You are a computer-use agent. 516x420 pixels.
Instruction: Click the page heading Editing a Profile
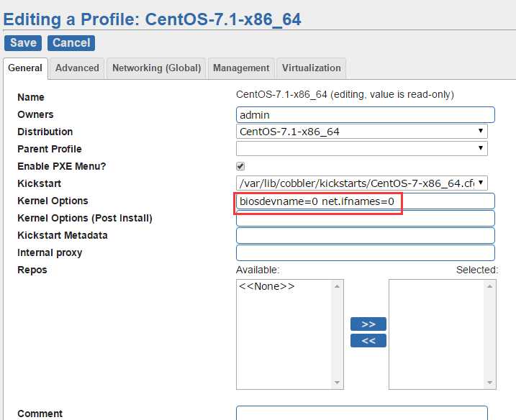click(152, 19)
